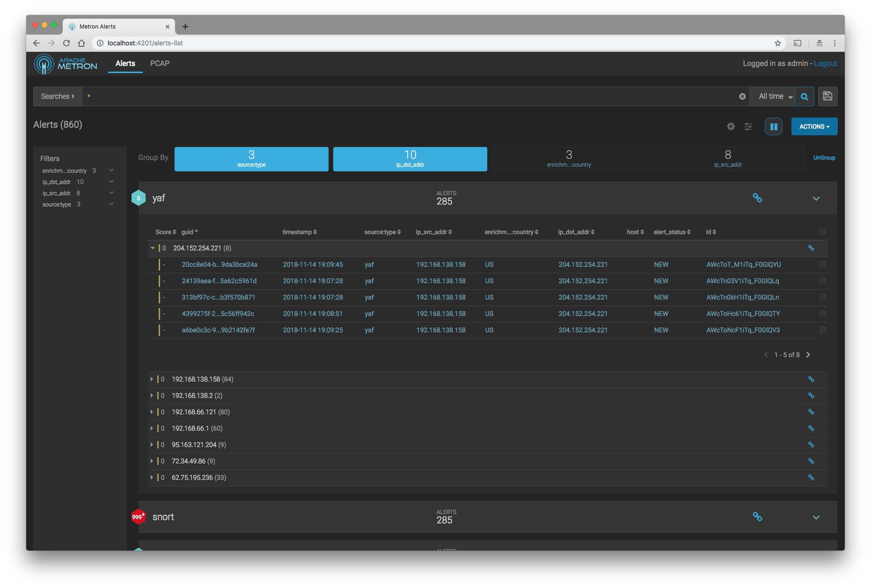Click link icon on 204.152.254.221 row
Image resolution: width=871 pixels, height=588 pixels.
click(x=811, y=248)
